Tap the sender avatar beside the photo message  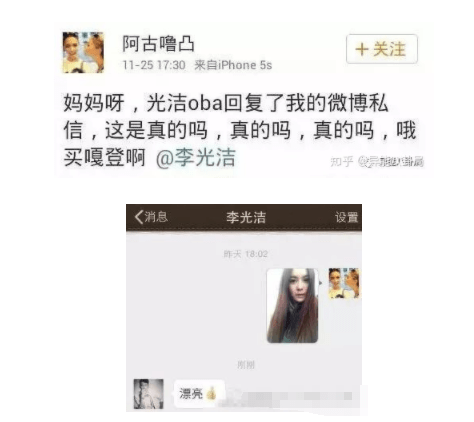tap(344, 283)
